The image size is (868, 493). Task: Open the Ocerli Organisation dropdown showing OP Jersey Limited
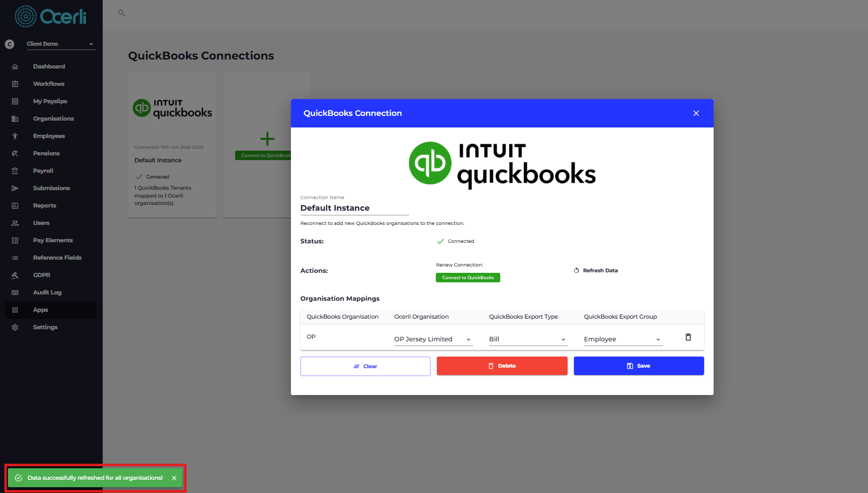click(x=433, y=339)
